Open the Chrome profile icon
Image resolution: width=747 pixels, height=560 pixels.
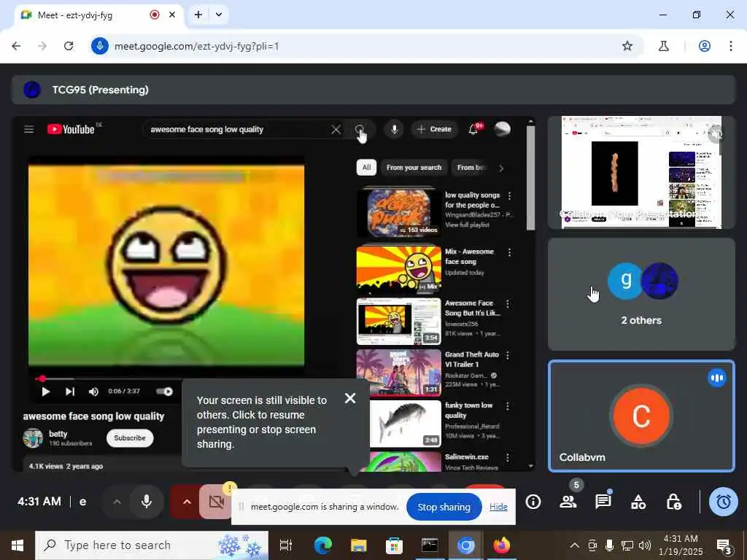(x=705, y=46)
